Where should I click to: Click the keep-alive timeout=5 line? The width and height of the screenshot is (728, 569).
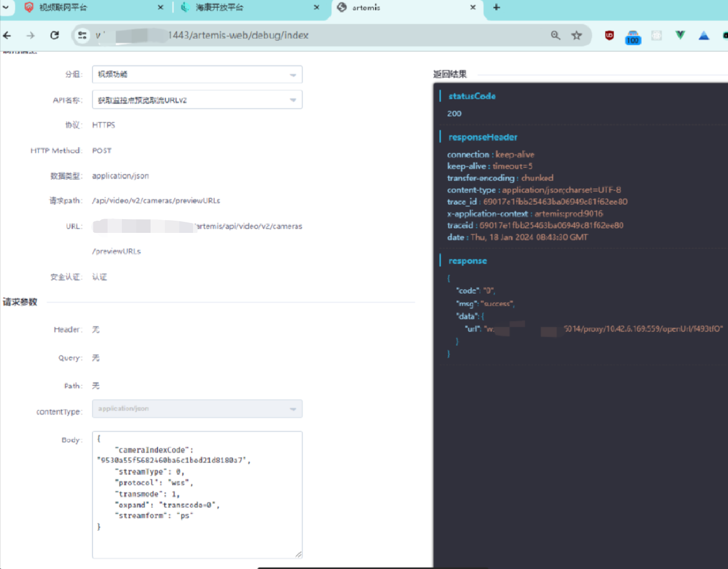(x=489, y=166)
